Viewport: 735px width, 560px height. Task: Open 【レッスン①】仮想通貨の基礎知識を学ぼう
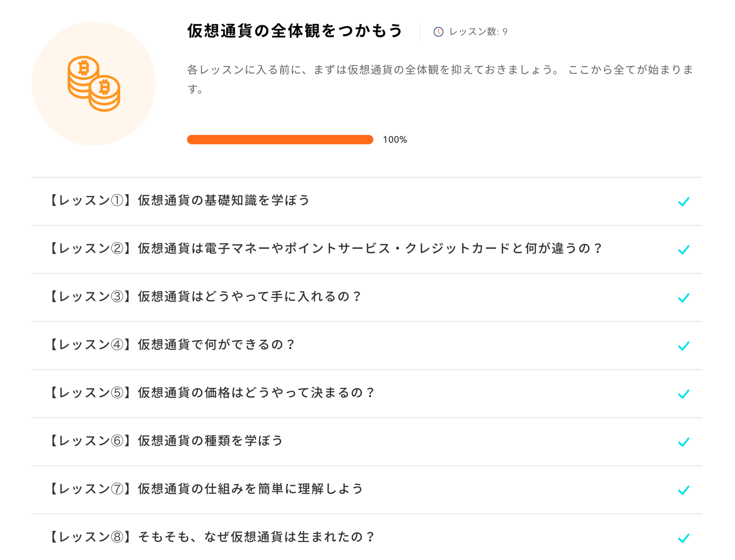[x=179, y=200]
